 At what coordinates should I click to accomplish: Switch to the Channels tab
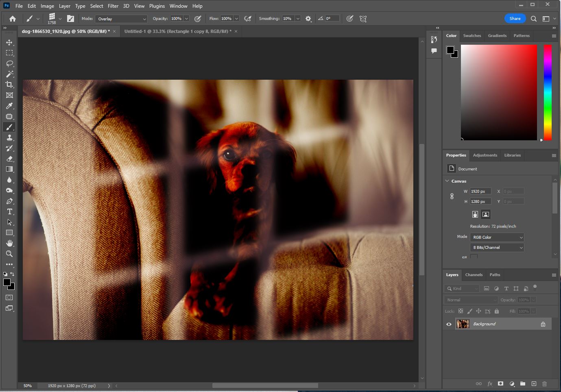click(474, 275)
